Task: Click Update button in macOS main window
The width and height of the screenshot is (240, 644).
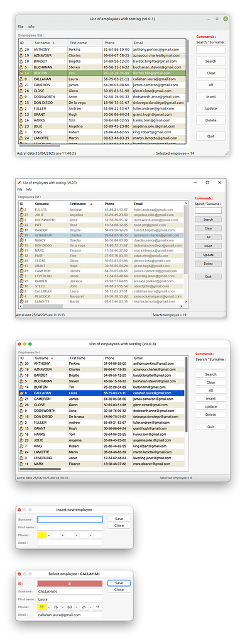Action: [x=210, y=407]
